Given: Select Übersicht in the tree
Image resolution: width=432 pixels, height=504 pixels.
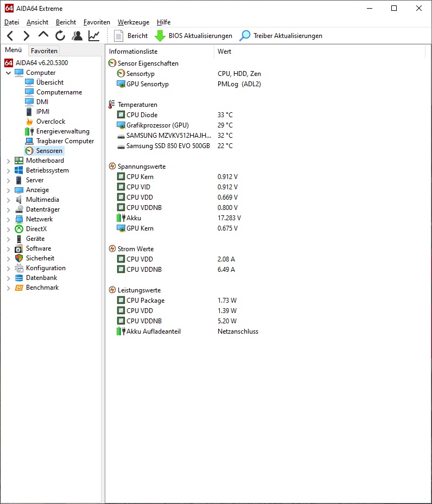Looking at the screenshot, I should pyautogui.click(x=50, y=82).
